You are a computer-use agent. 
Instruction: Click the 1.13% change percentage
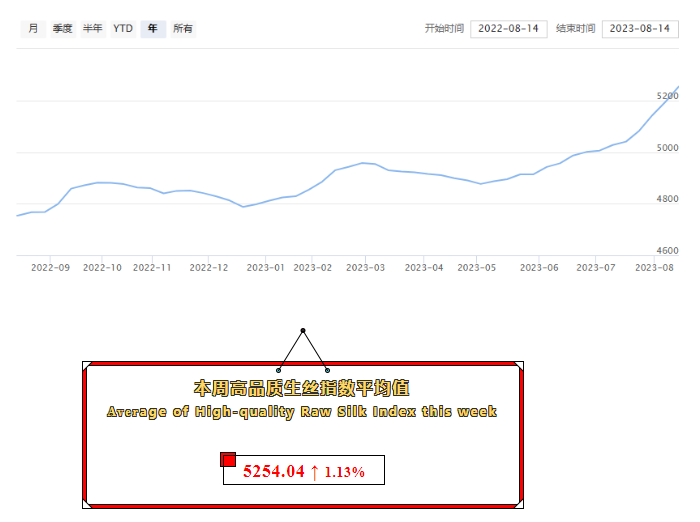(344, 472)
